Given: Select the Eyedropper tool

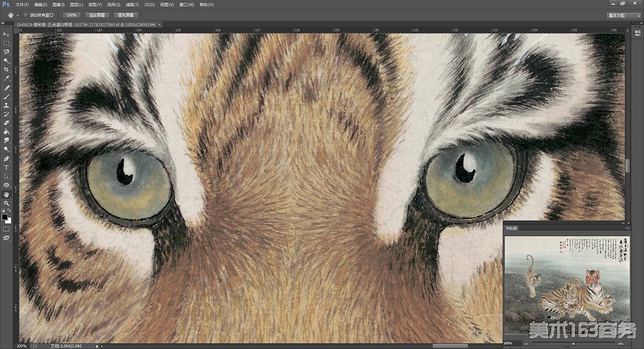Looking at the screenshot, I should (6, 78).
